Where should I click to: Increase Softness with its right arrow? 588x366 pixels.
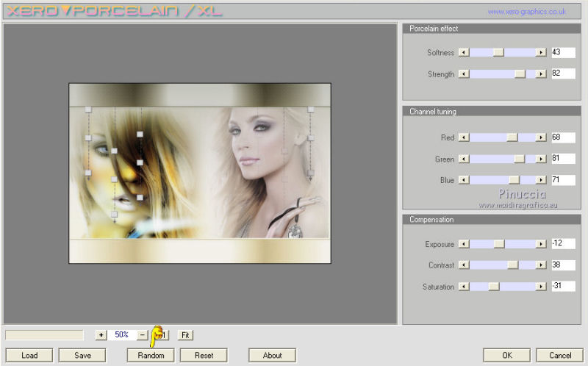(541, 52)
